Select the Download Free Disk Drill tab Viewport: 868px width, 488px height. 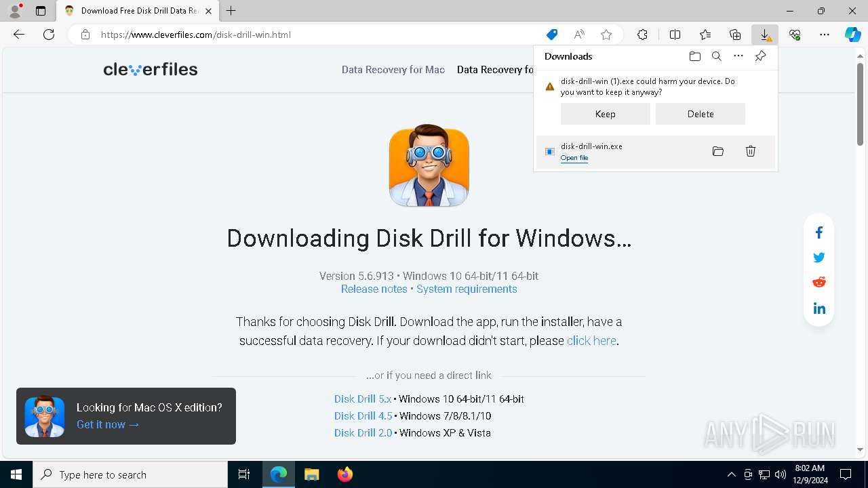138,11
